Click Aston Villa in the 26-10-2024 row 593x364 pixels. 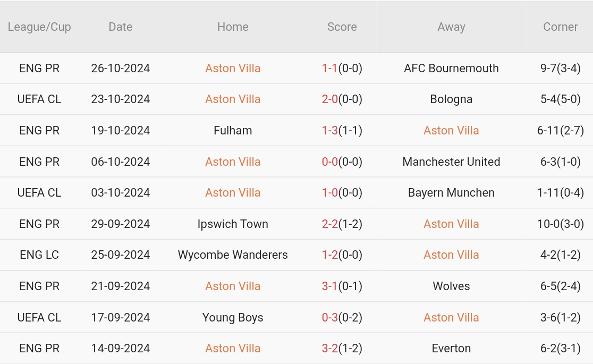coord(233,69)
